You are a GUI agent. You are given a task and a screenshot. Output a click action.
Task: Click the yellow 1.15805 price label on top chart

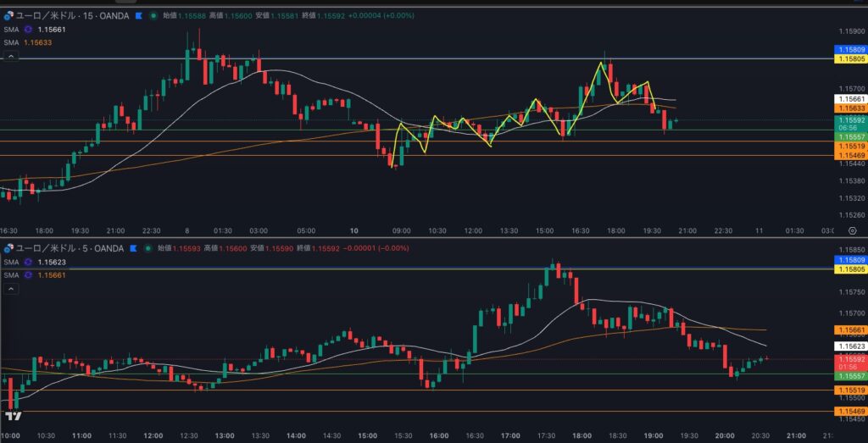pyautogui.click(x=851, y=58)
